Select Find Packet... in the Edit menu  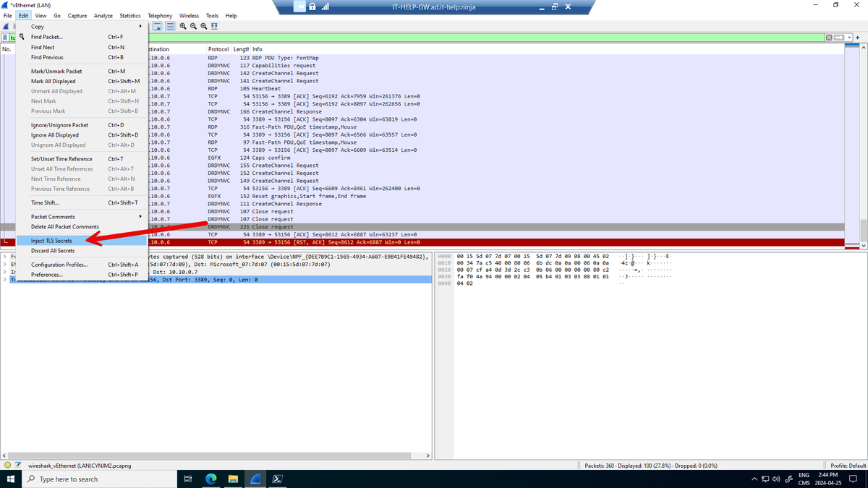point(82,37)
